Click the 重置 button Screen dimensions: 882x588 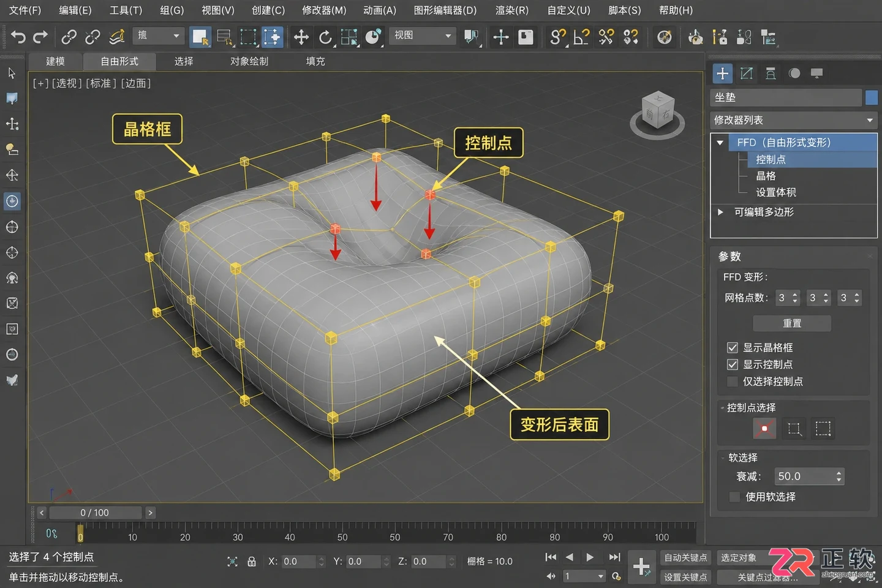click(792, 323)
